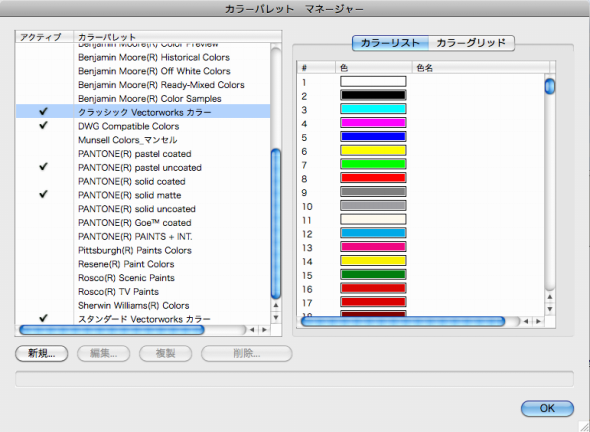Viewport: 590px width, 432px height.
Task: Select the light gray swatch in row 10
Action: [x=373, y=205]
